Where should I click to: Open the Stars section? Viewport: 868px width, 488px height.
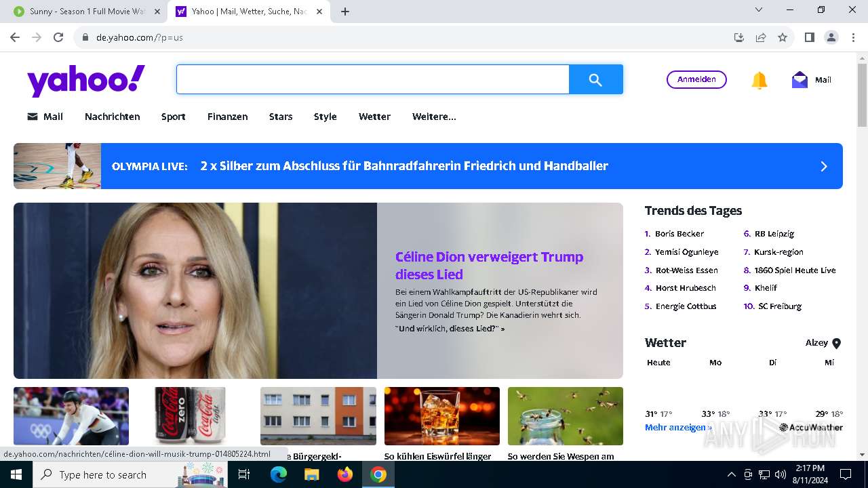click(281, 117)
